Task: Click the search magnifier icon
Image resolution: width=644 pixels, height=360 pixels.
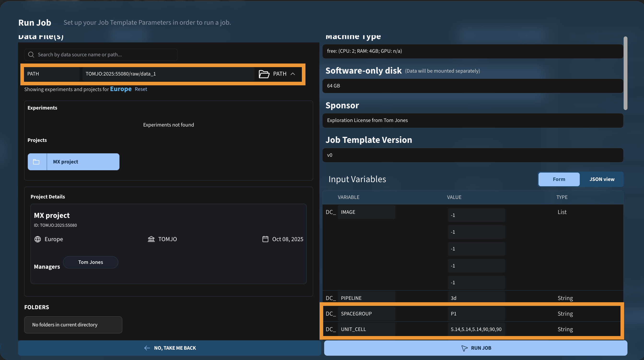Action: click(x=31, y=54)
